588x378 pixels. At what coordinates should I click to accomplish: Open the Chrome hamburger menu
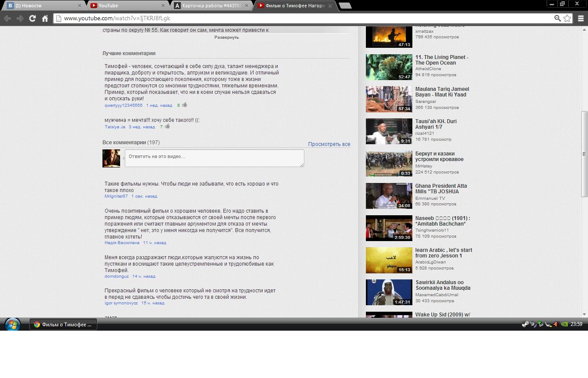581,18
